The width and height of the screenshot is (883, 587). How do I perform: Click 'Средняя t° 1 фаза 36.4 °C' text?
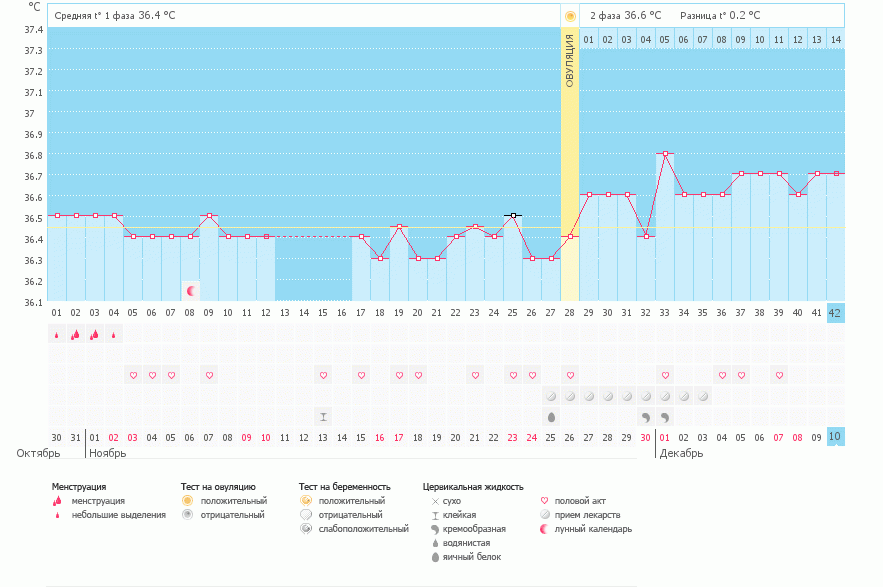point(115,16)
